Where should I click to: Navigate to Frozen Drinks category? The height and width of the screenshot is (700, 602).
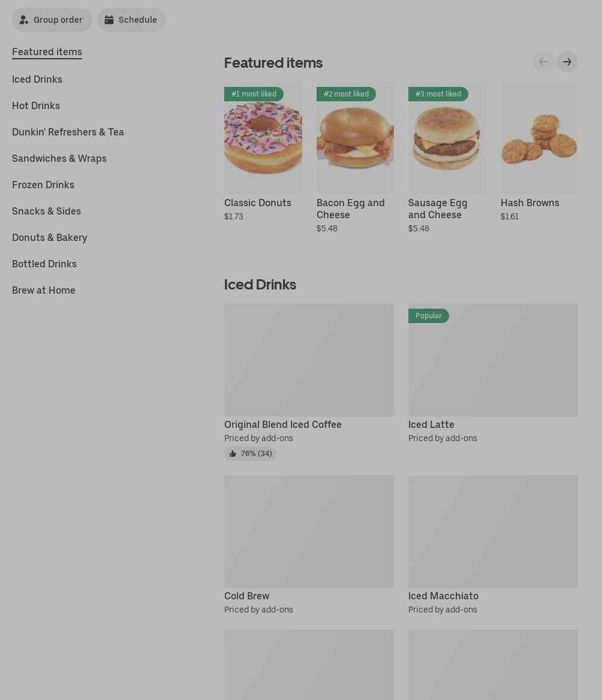(43, 185)
